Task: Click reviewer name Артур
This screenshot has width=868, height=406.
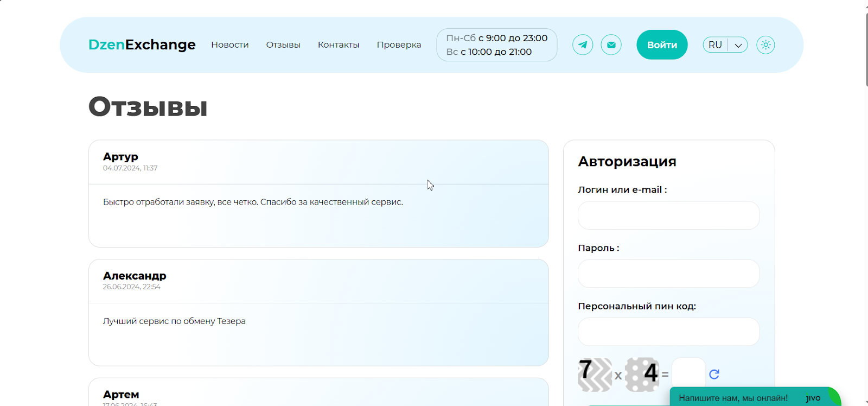Action: pyautogui.click(x=120, y=156)
